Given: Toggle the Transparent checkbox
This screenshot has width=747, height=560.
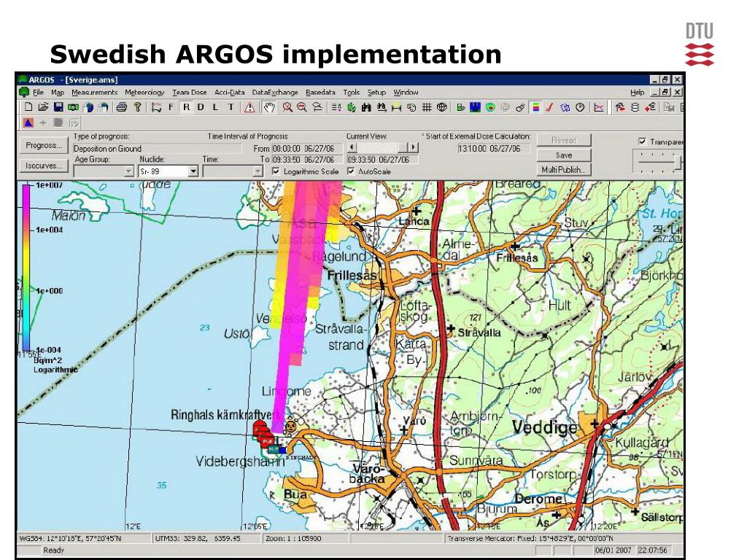Looking at the screenshot, I should [x=642, y=141].
